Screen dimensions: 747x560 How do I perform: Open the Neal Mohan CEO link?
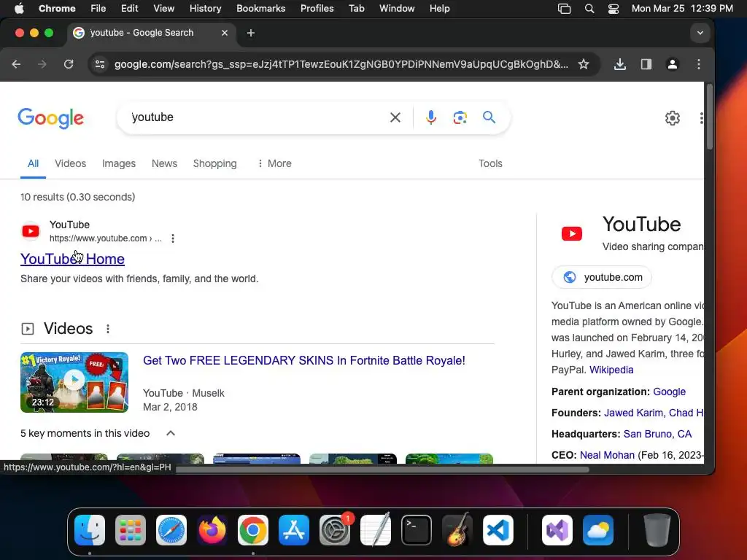(x=607, y=455)
